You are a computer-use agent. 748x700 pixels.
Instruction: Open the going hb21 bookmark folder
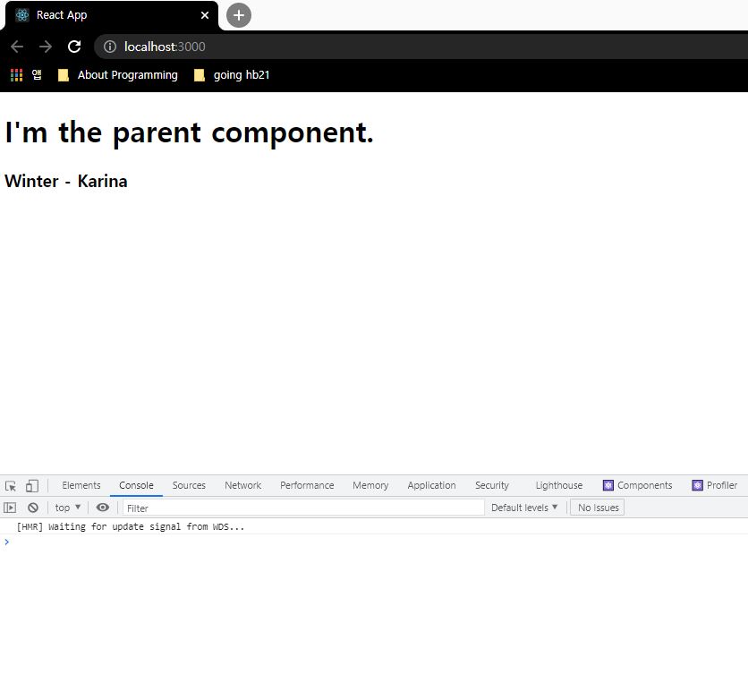[x=232, y=75]
